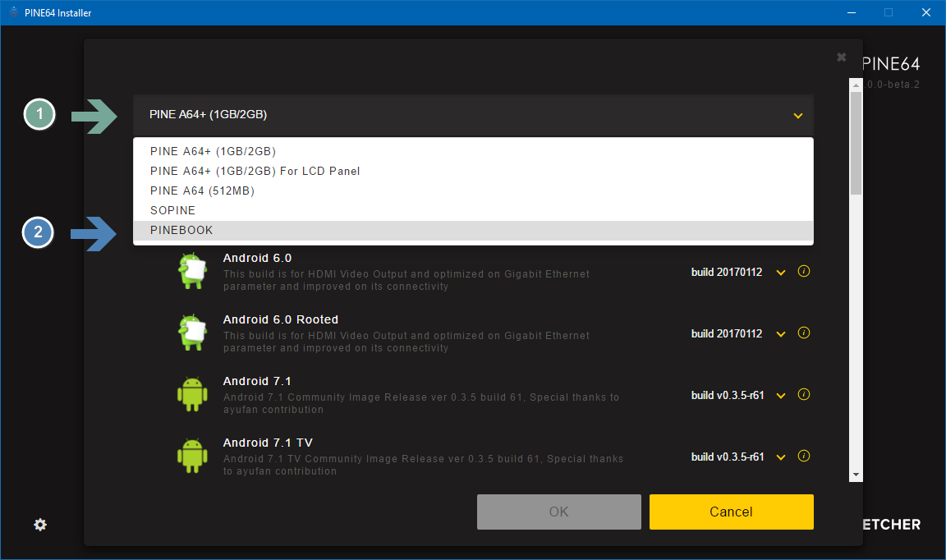The image size is (946, 560).
Task: Click the OK button
Action: (x=558, y=512)
